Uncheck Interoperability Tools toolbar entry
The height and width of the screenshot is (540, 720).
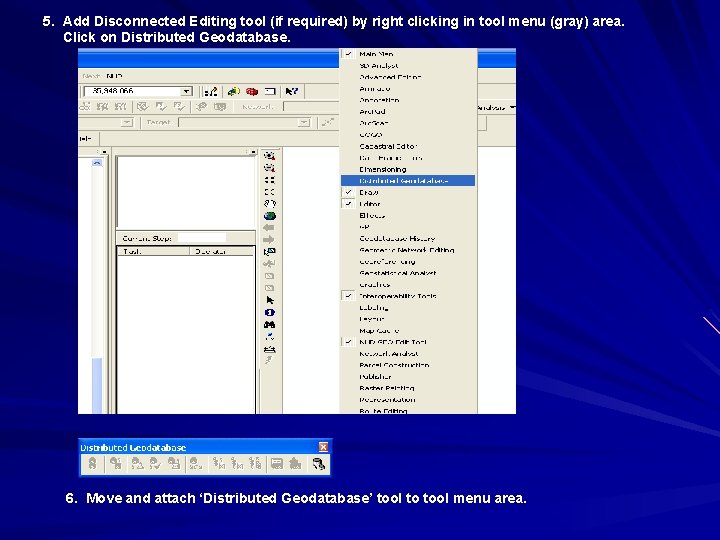[x=408, y=296]
